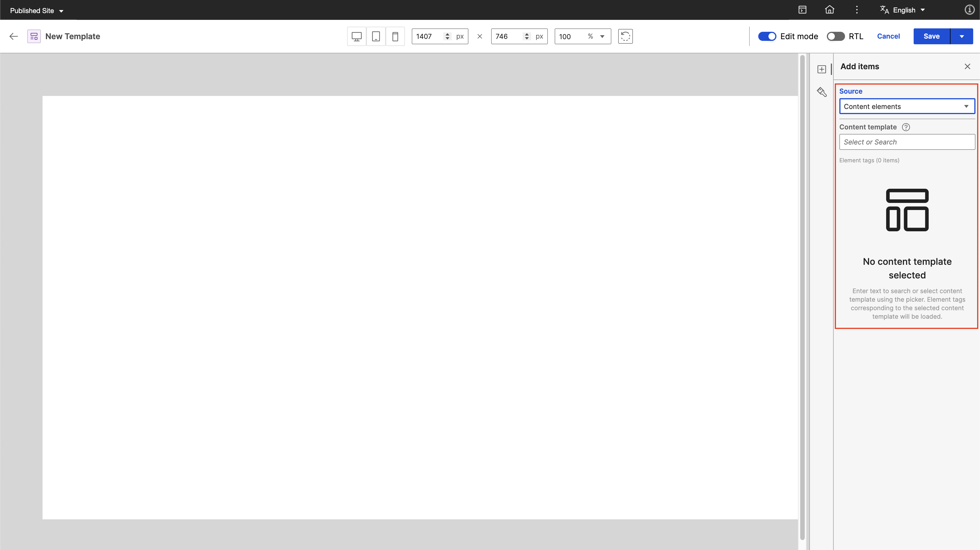Open the three-dot more options menu
Image resolution: width=980 pixels, height=550 pixels.
coord(857,10)
